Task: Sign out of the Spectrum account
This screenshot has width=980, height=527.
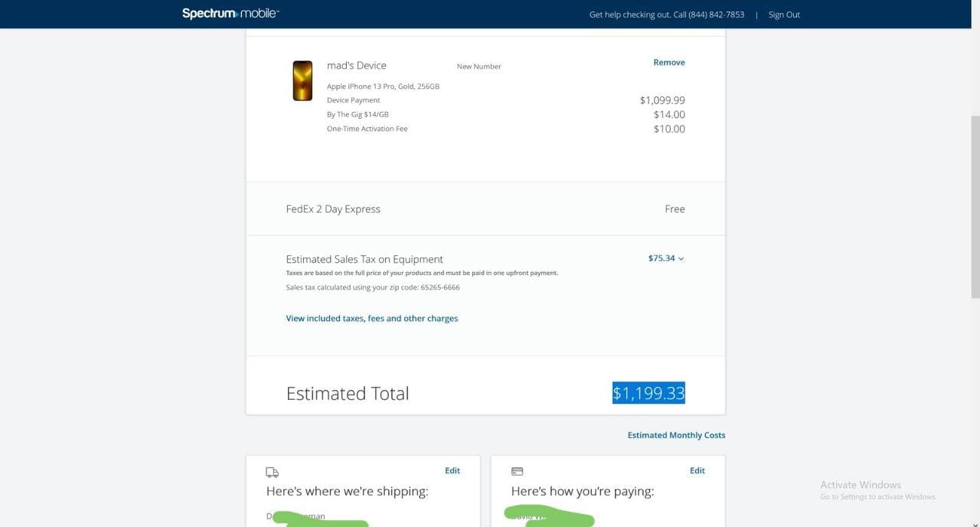Action: [x=784, y=15]
